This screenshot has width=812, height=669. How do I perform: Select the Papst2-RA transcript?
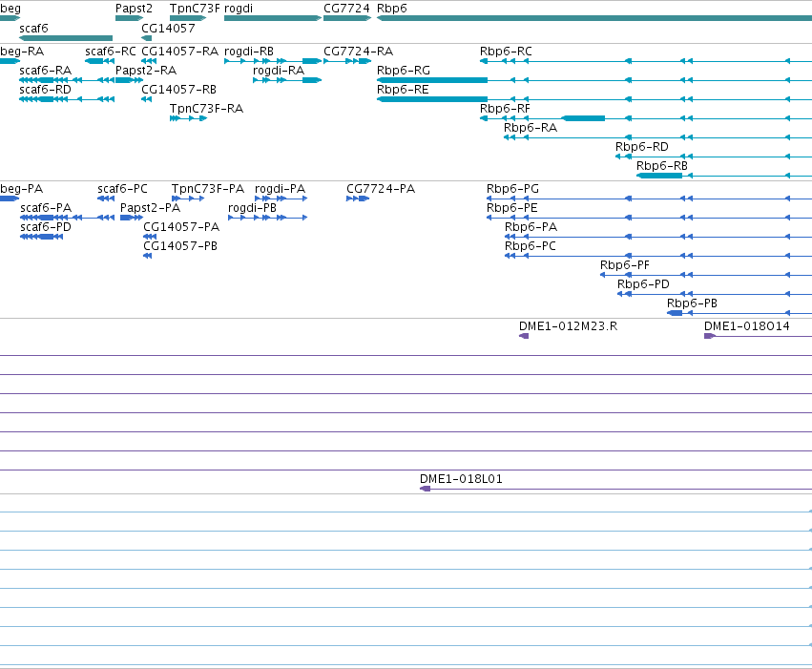pyautogui.click(x=130, y=80)
